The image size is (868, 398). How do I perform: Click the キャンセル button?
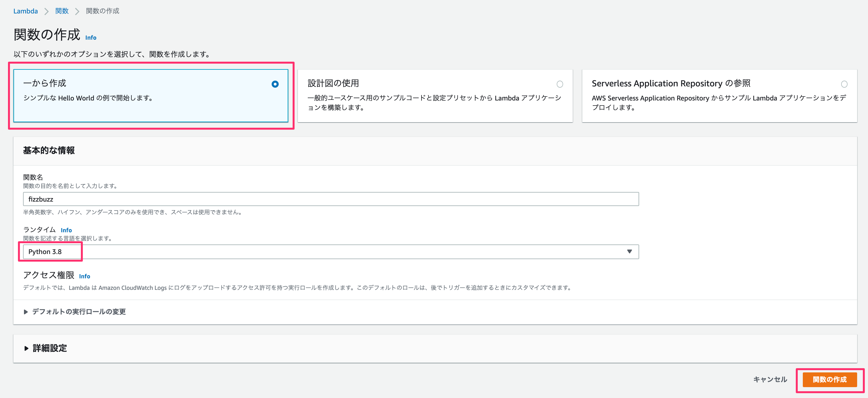click(x=770, y=379)
